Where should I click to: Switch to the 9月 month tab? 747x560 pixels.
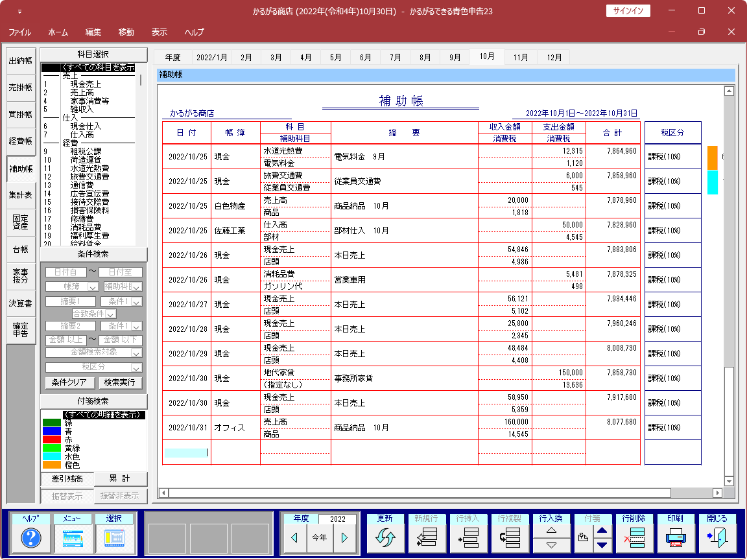pyautogui.click(x=455, y=57)
